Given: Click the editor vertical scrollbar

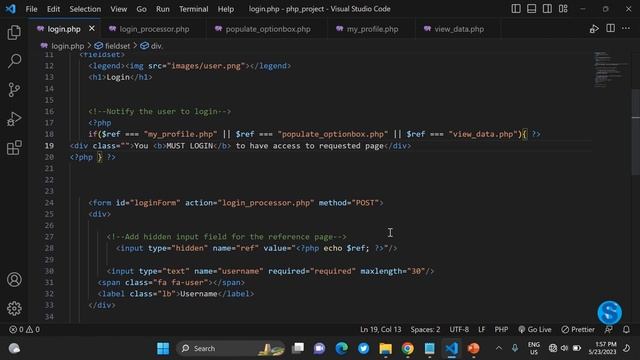Looking at the screenshot, I should 636,132.
